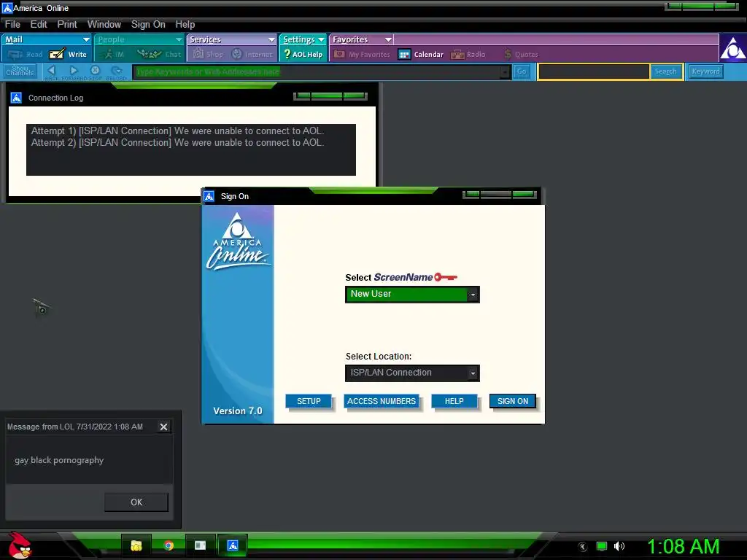Click the volume speaker tray icon

pyautogui.click(x=619, y=546)
